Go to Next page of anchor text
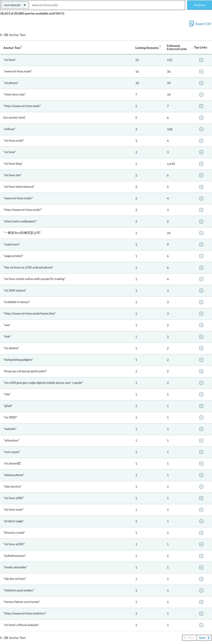The image size is (212, 644). (204, 638)
